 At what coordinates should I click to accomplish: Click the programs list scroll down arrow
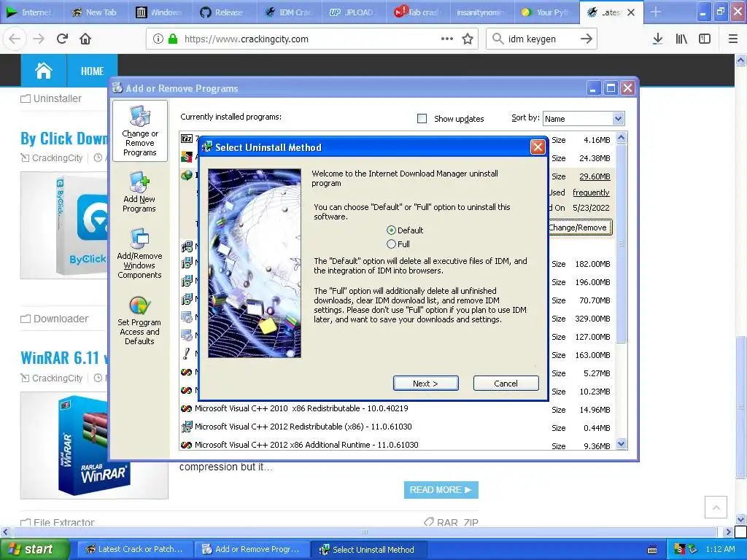(x=621, y=444)
